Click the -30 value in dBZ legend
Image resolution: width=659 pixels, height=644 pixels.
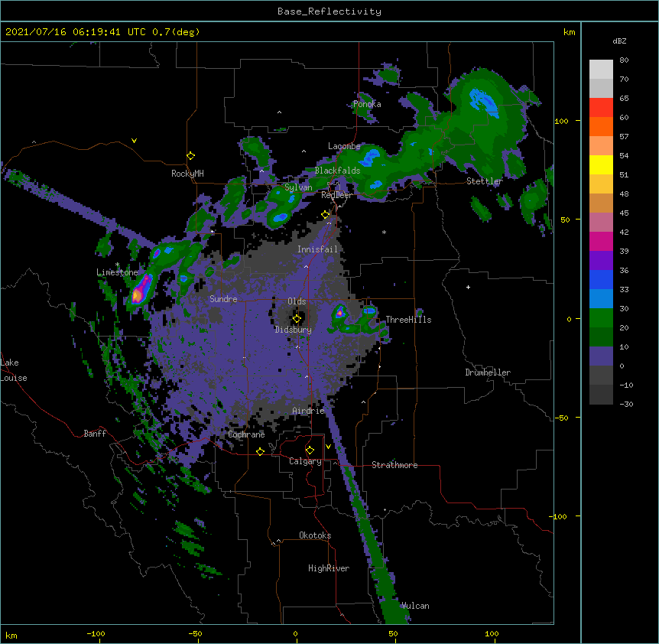[626, 404]
